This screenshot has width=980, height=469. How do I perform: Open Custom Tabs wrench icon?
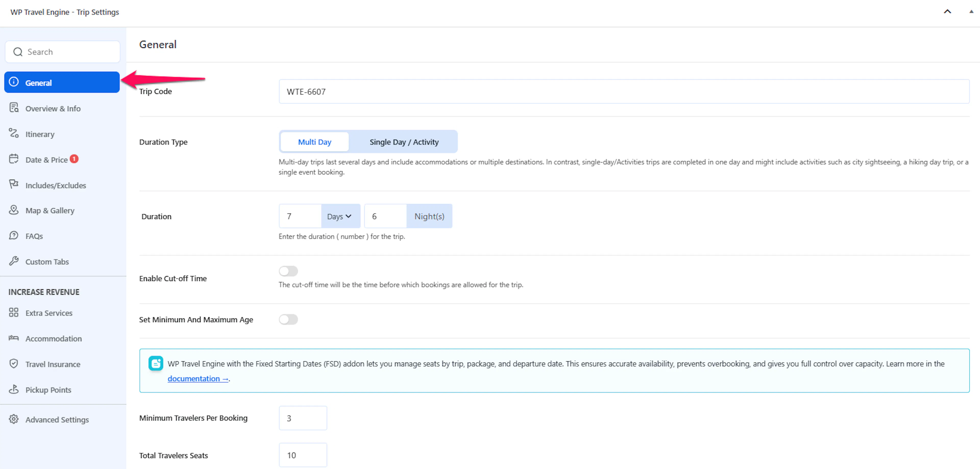coord(14,261)
